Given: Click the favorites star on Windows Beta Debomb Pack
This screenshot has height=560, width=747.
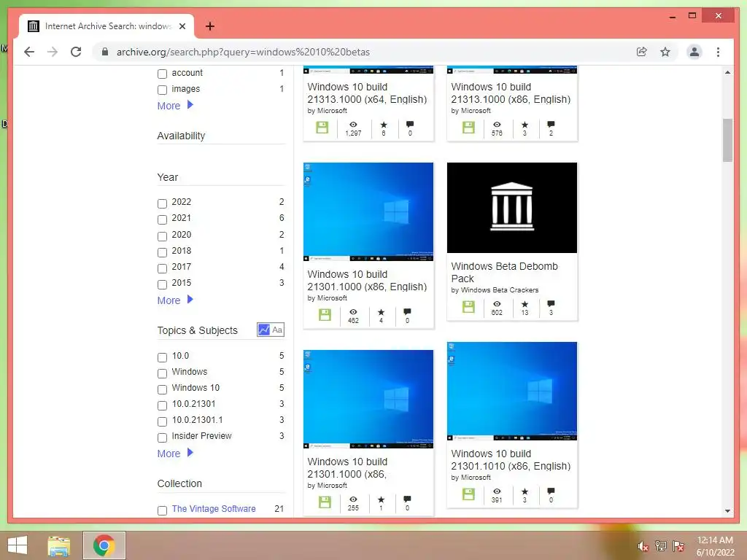Looking at the screenshot, I should pos(525,304).
